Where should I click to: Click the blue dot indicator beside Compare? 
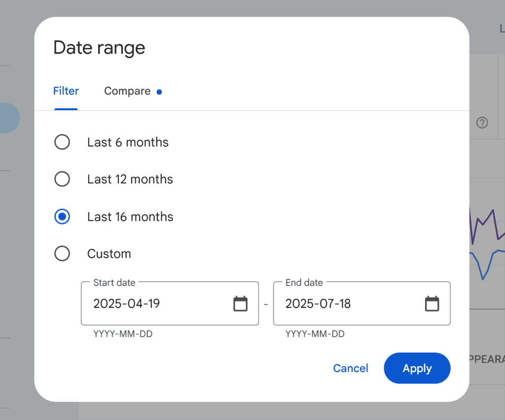[159, 91]
